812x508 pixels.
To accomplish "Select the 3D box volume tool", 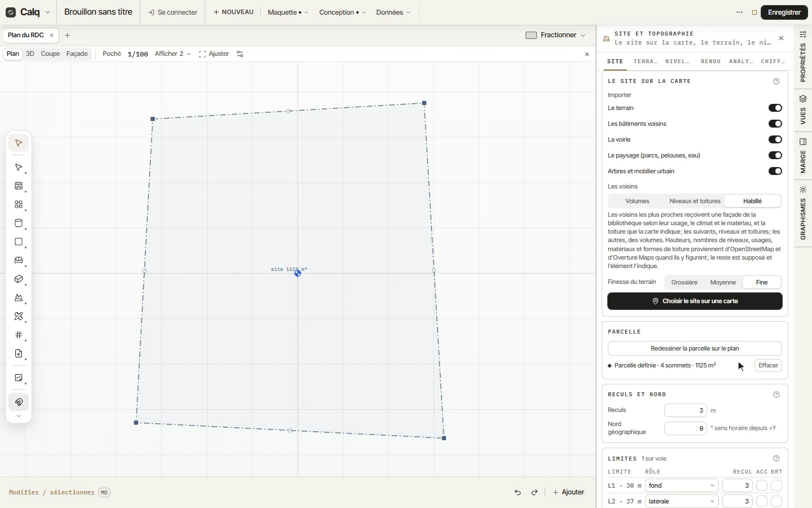I will click(19, 279).
